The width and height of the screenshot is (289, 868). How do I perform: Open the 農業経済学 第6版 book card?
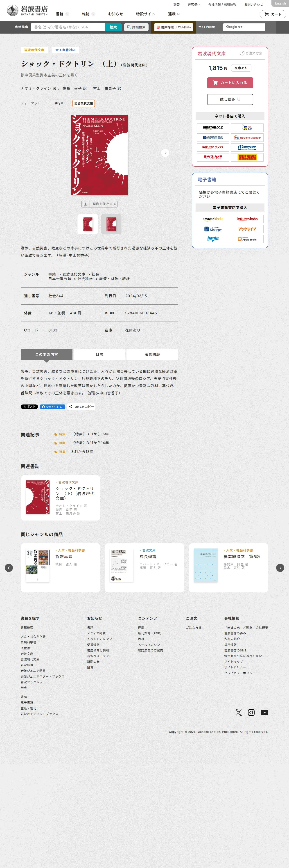[228, 568]
